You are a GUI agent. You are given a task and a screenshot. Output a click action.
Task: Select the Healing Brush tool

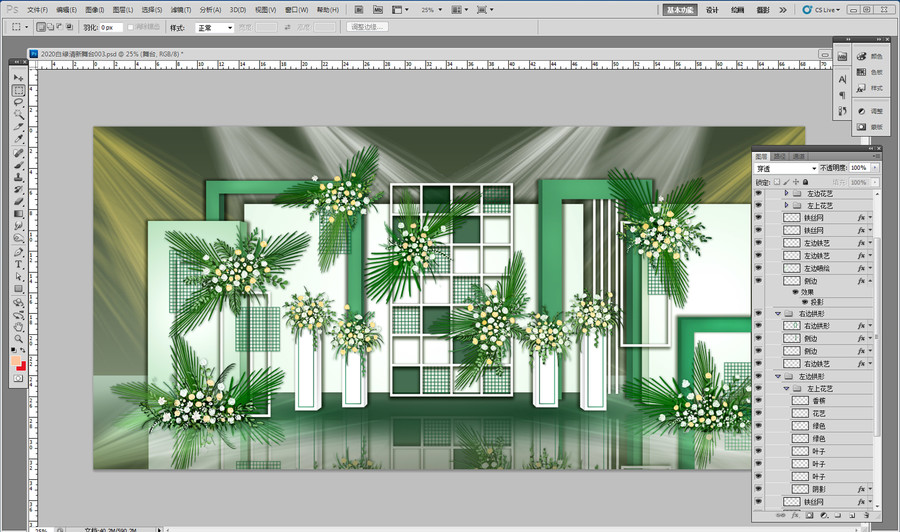click(x=18, y=153)
